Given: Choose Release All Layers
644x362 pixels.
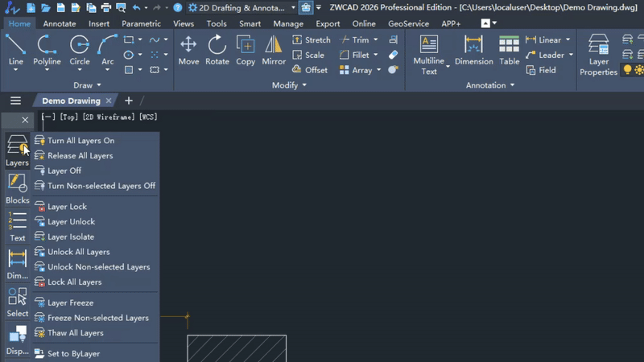Looking at the screenshot, I should coord(95,155).
